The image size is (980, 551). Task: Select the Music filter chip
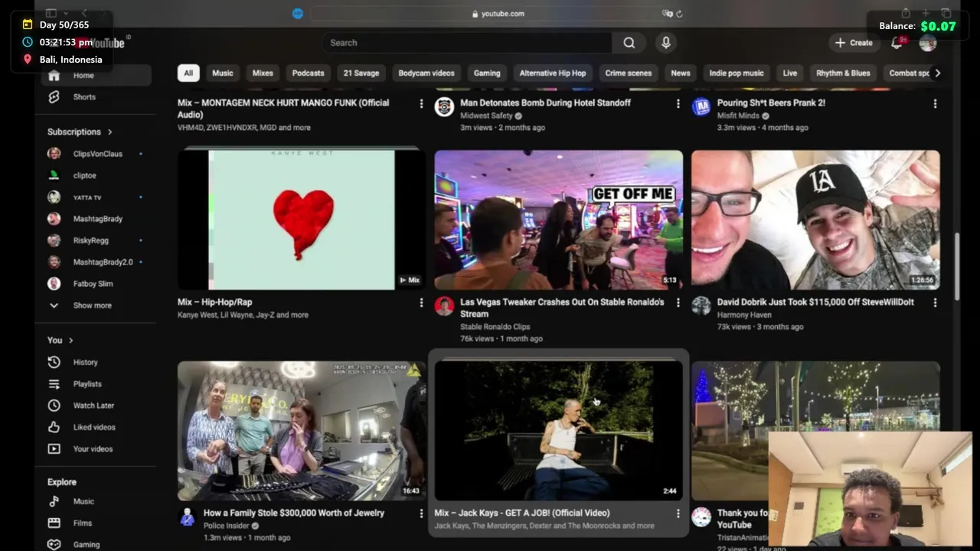[x=223, y=73]
